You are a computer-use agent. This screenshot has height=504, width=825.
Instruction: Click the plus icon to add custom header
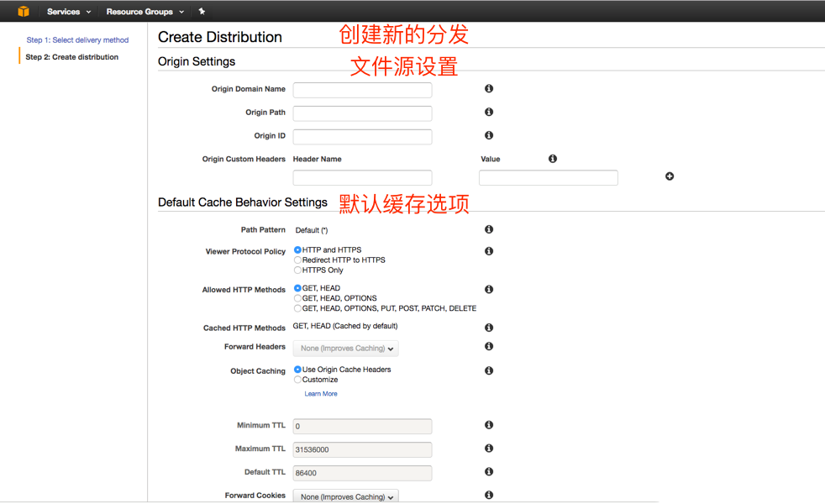(x=670, y=176)
